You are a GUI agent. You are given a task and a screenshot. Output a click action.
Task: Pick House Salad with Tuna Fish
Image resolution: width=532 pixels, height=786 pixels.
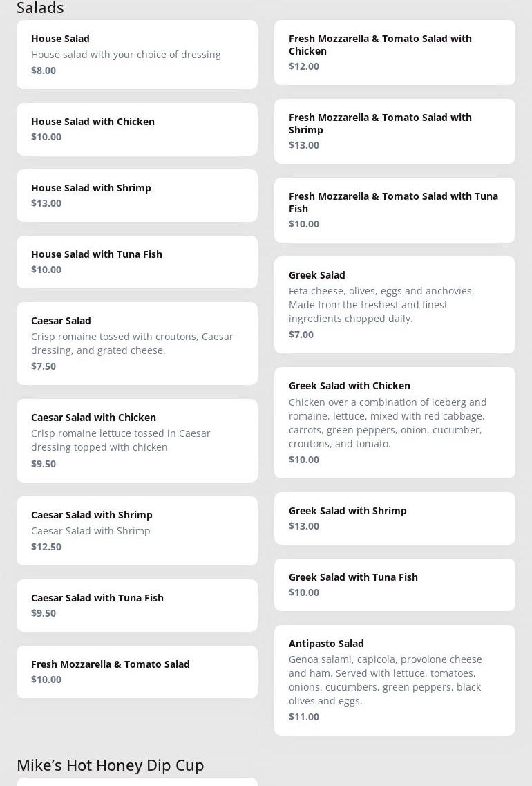click(x=137, y=261)
